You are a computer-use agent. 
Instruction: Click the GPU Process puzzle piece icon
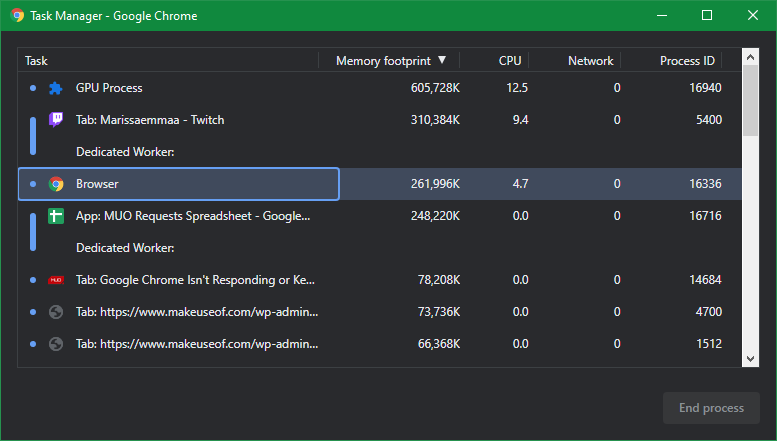(56, 88)
